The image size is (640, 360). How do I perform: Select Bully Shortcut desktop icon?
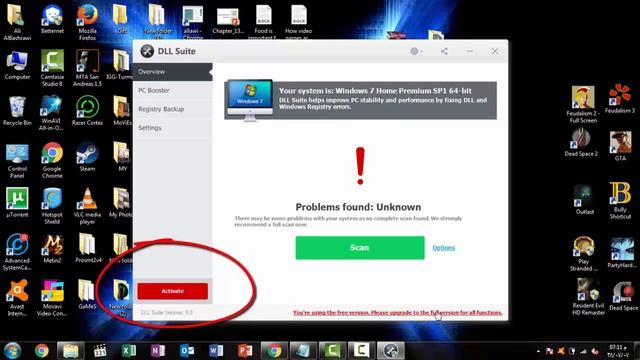point(620,200)
